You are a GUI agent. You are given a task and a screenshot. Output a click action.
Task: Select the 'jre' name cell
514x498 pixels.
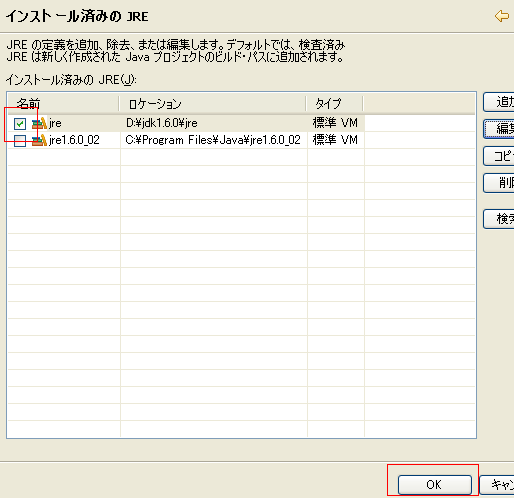pyautogui.click(x=55, y=123)
